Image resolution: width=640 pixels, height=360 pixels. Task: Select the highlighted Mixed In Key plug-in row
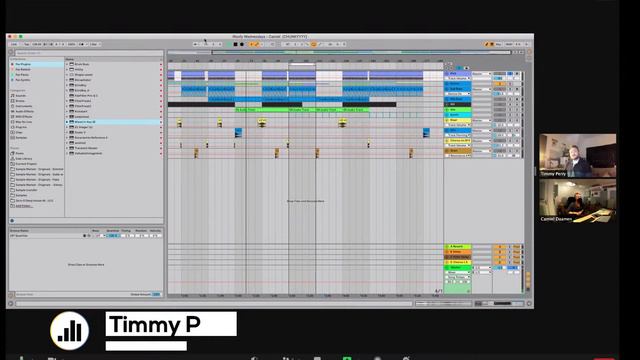click(x=114, y=122)
